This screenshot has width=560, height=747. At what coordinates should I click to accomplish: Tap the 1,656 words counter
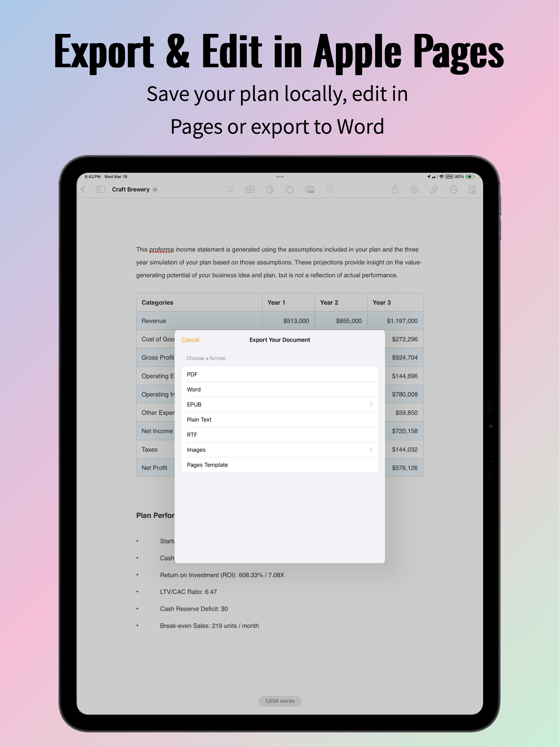[280, 701]
